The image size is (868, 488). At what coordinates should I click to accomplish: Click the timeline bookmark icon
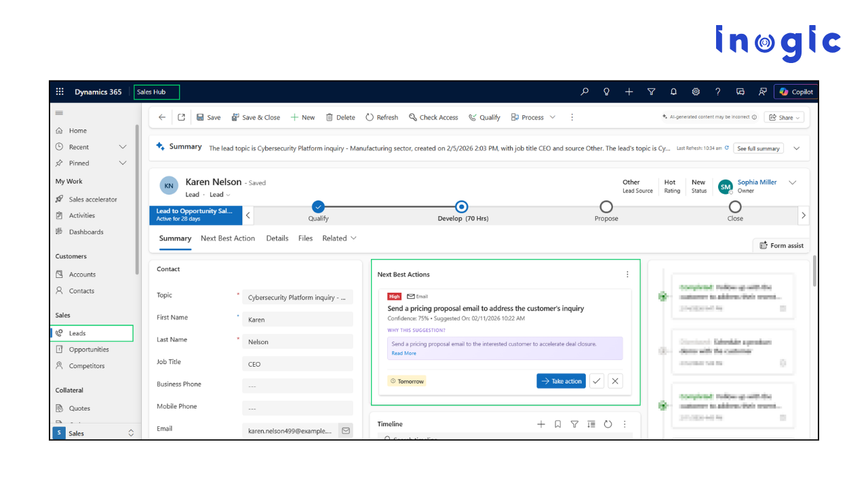558,424
